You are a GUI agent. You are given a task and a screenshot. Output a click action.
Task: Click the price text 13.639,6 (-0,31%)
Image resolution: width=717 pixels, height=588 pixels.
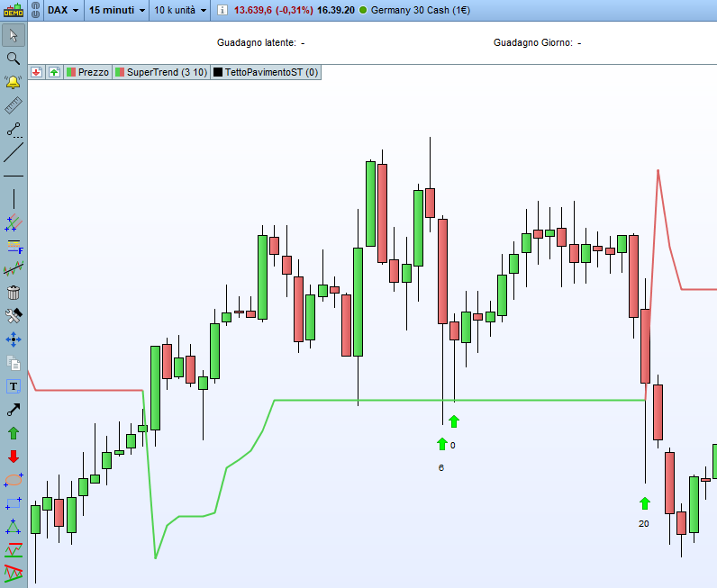pos(274,10)
